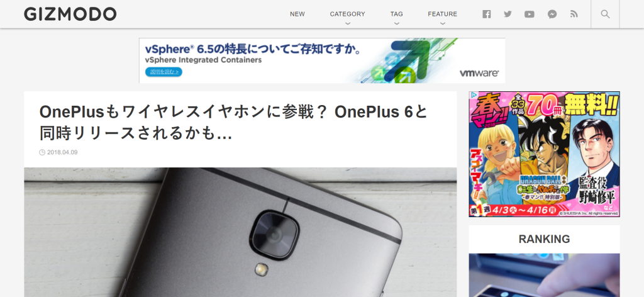Open Gizmodo's Twitter bird icon
Viewport: 644px width, 297px height.
point(508,14)
